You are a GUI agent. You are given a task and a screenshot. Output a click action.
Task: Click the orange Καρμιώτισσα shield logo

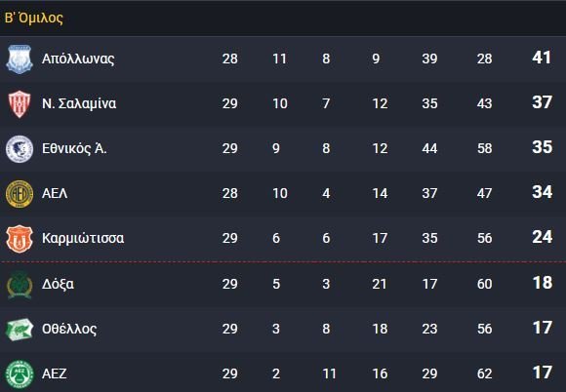20,239
